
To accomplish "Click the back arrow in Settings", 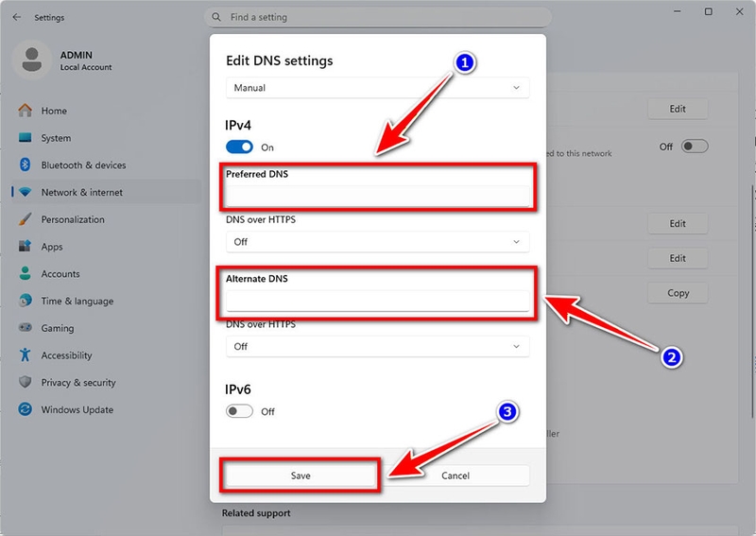I will click(x=17, y=17).
